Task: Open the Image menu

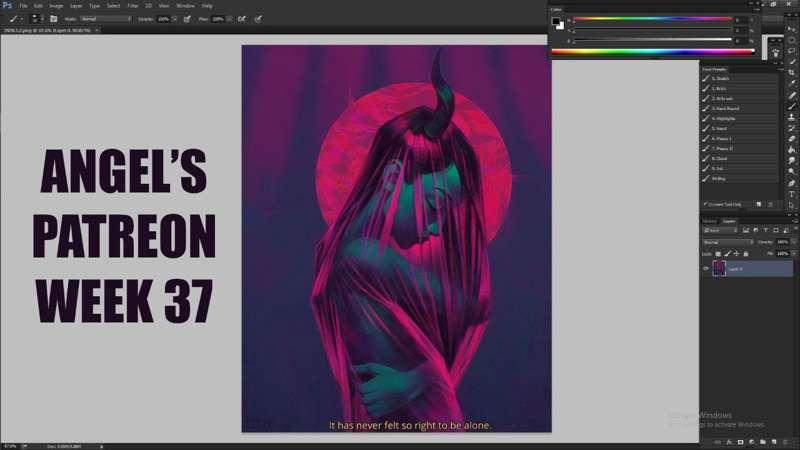Action: click(x=56, y=6)
